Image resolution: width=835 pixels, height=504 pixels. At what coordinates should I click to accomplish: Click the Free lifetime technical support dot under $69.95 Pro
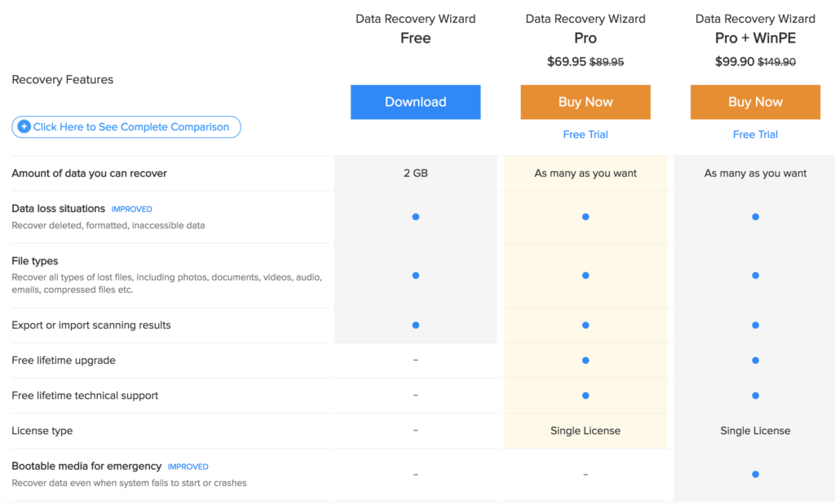pyautogui.click(x=585, y=396)
